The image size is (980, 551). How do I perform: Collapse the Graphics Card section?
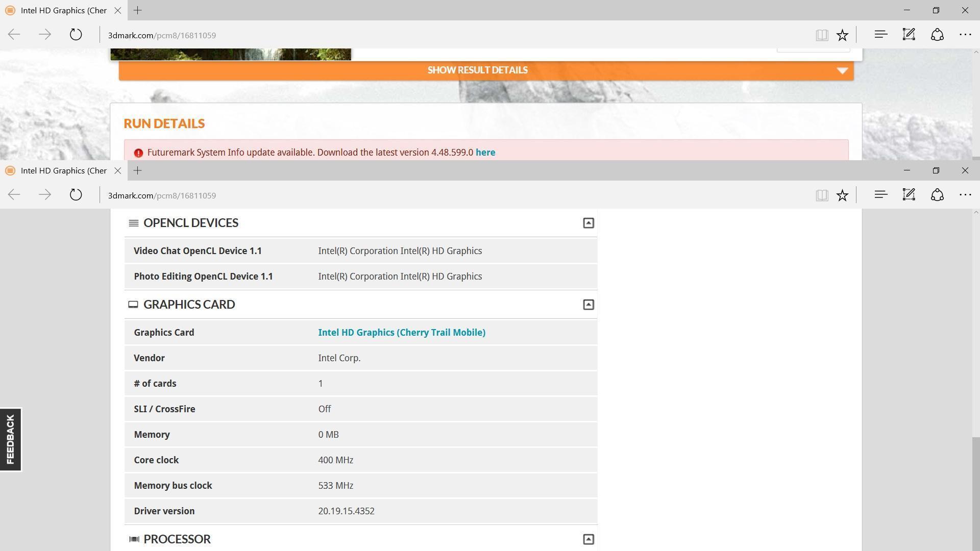588,305
